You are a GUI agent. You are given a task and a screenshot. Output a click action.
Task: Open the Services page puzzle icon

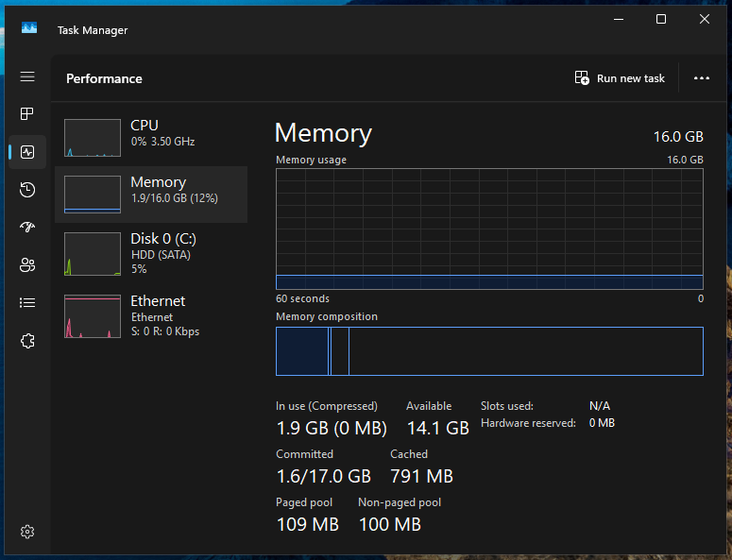click(27, 341)
